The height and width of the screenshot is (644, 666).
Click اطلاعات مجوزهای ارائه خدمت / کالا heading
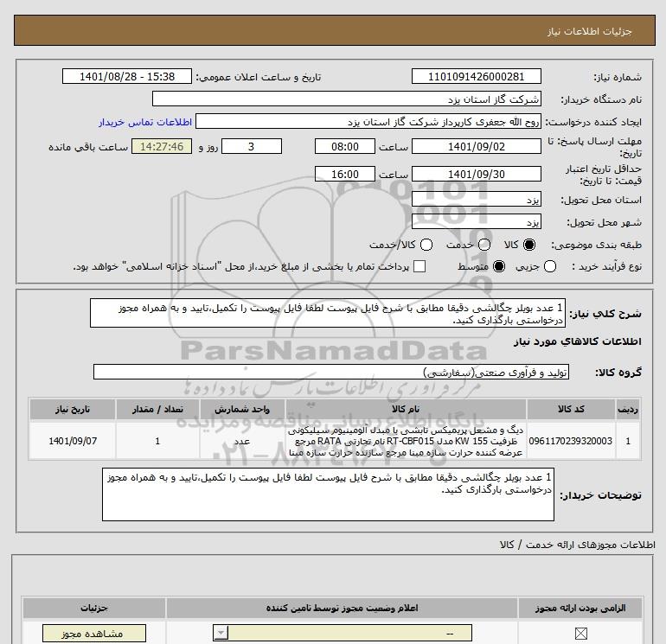click(578, 545)
